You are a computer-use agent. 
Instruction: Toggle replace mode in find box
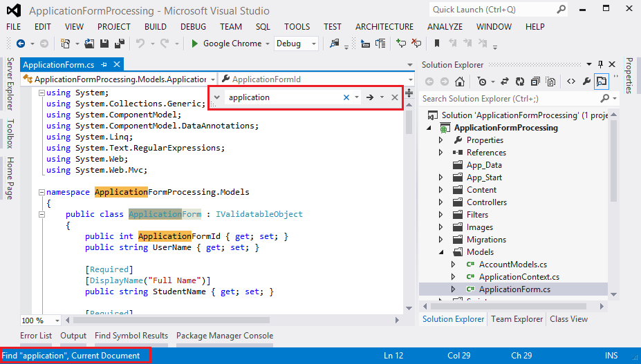point(217,97)
